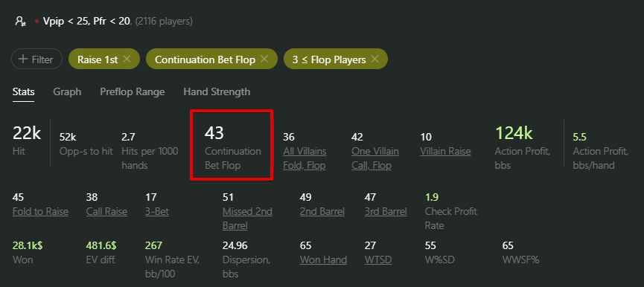Open the Preflop Range tab
This screenshot has height=287, width=644.
133,91
